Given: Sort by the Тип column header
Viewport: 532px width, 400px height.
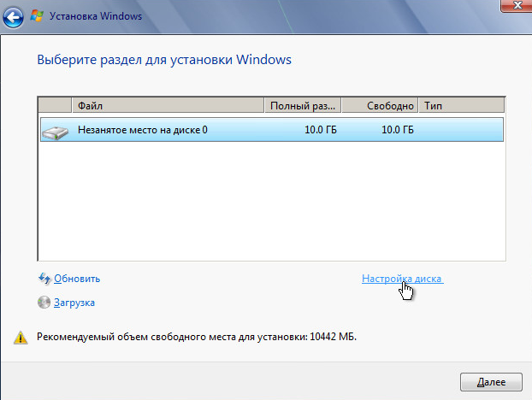Looking at the screenshot, I should [x=462, y=105].
